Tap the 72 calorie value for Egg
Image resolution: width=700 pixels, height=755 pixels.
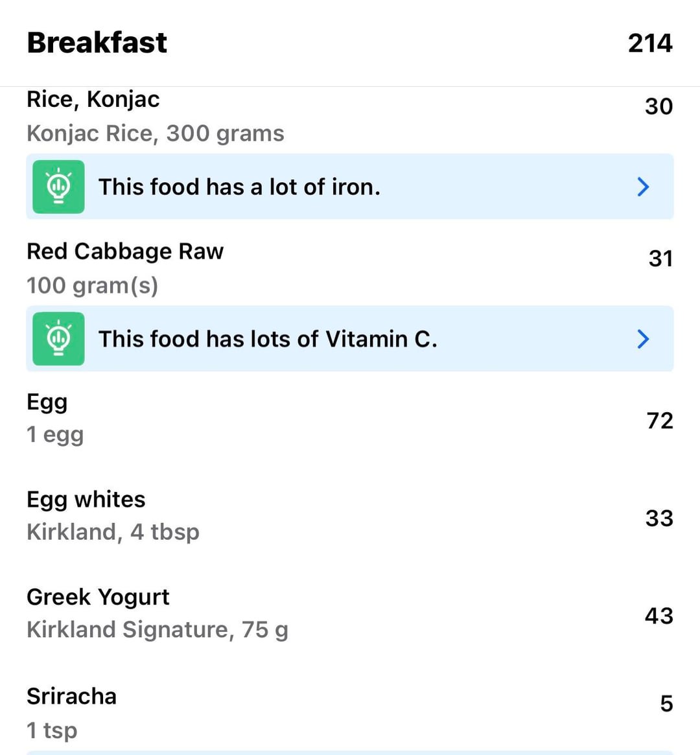pos(660,421)
